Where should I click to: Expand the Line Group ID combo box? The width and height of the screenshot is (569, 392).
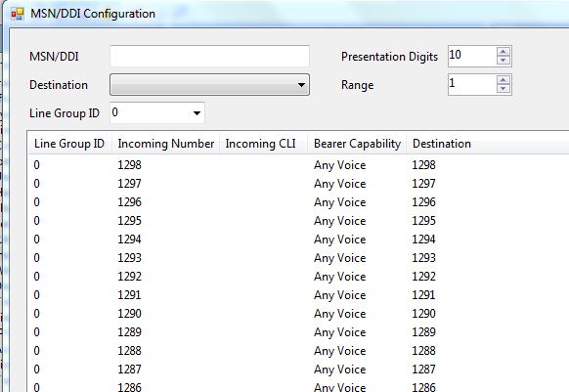point(157,112)
